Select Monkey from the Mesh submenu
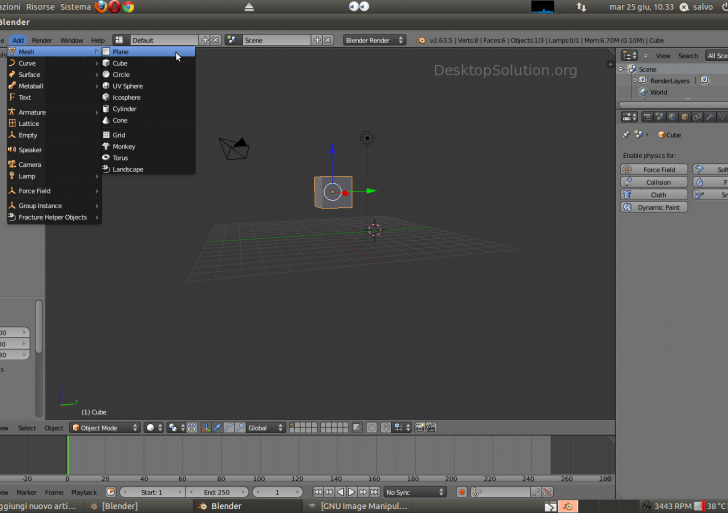 123,146
